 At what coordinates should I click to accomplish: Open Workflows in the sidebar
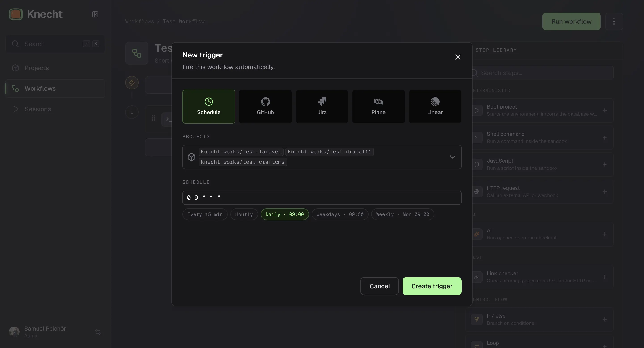[x=55, y=88]
